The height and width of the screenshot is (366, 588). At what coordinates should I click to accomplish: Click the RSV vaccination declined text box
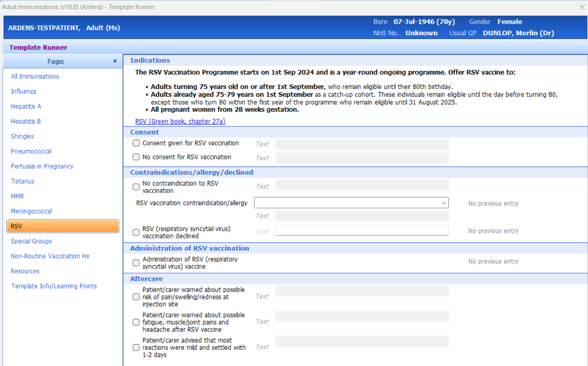(362, 230)
